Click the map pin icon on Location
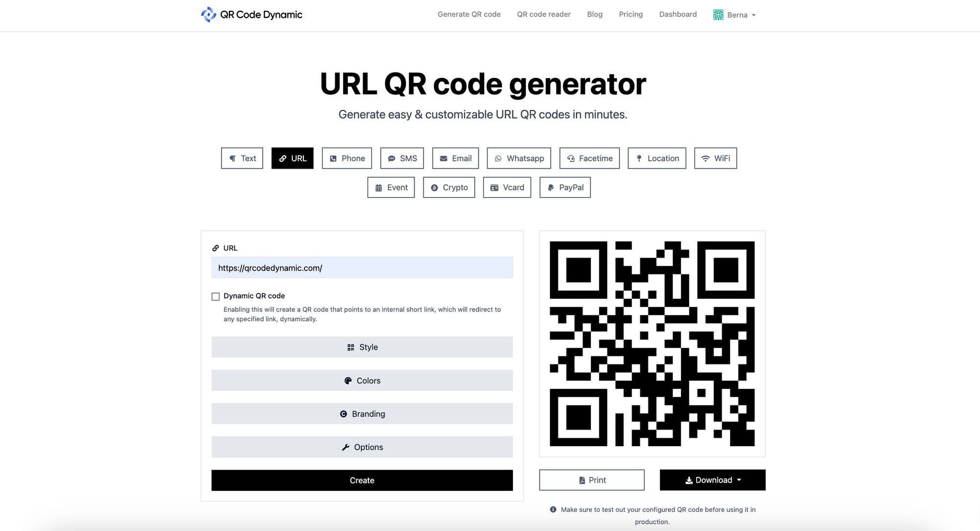 [x=639, y=158]
